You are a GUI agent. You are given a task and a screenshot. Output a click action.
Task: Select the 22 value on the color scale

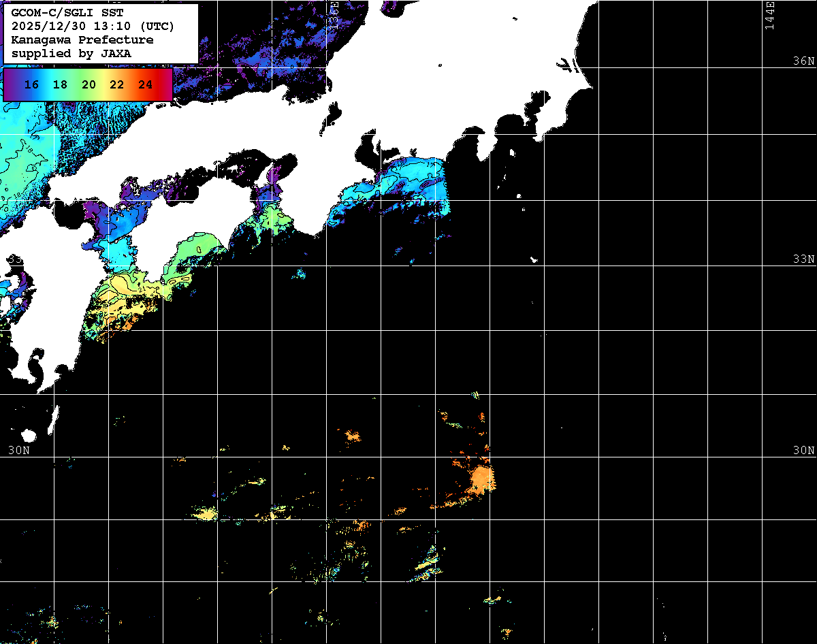[x=116, y=85]
